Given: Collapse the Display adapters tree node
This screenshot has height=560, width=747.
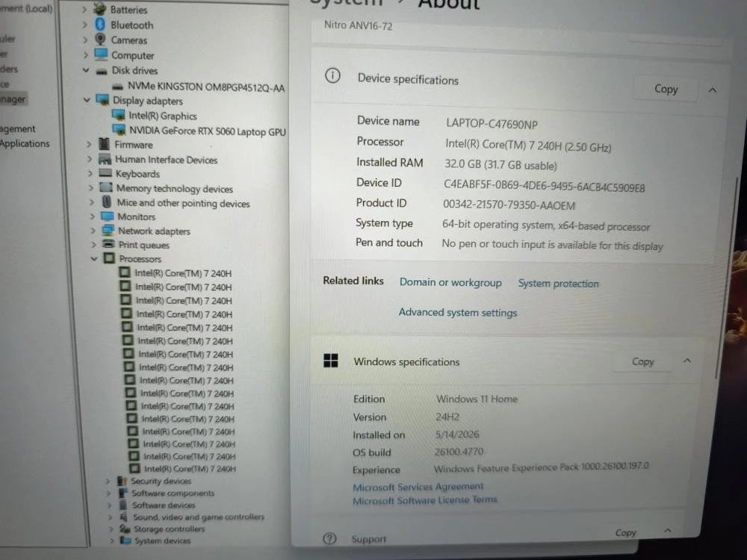Looking at the screenshot, I should [x=87, y=100].
